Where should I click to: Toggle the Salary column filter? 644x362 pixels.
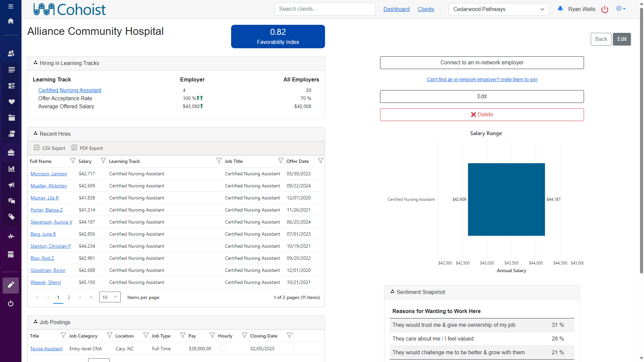[x=102, y=161]
